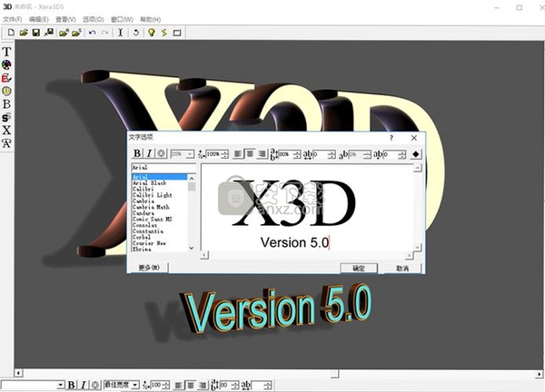
Task: Select the B bevel tool in the left sidebar
Action: [6, 103]
